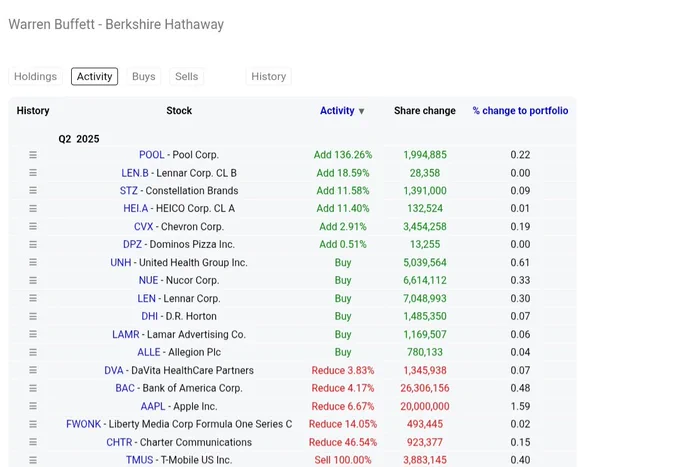This screenshot has height=467, width=680.
Task: Open the ALLE ticker link
Action: pyautogui.click(x=149, y=353)
